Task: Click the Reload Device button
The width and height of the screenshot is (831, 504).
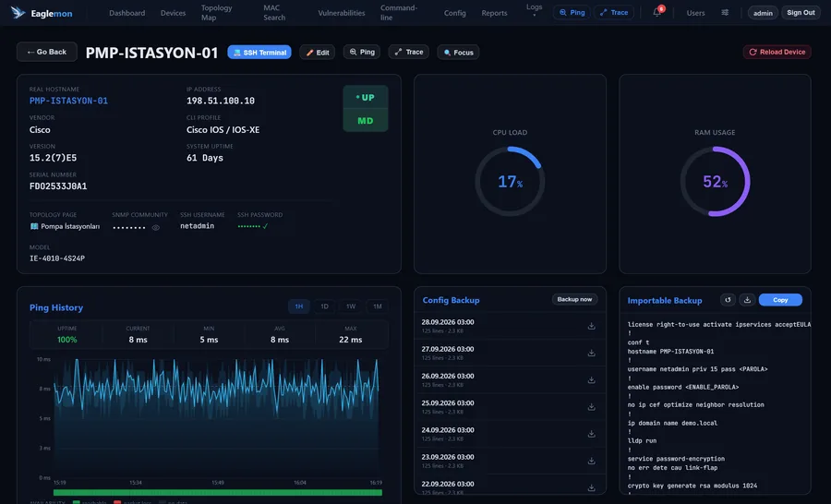Action: 777,52
